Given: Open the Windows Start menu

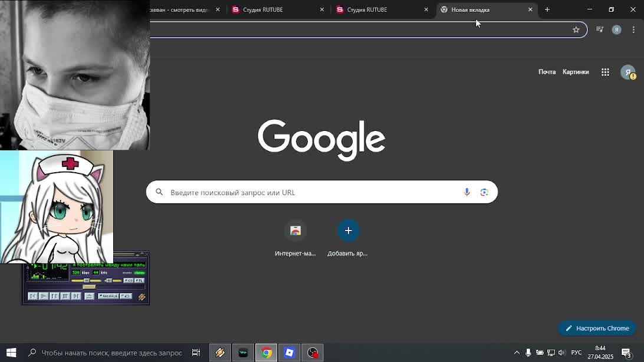Looking at the screenshot, I should (11, 353).
